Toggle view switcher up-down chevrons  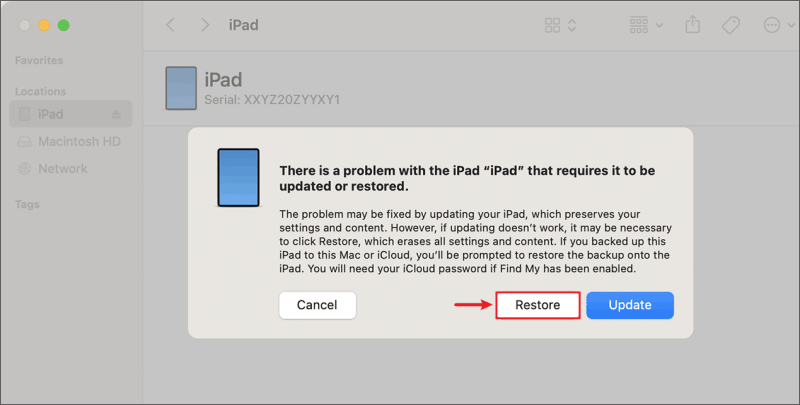click(572, 25)
